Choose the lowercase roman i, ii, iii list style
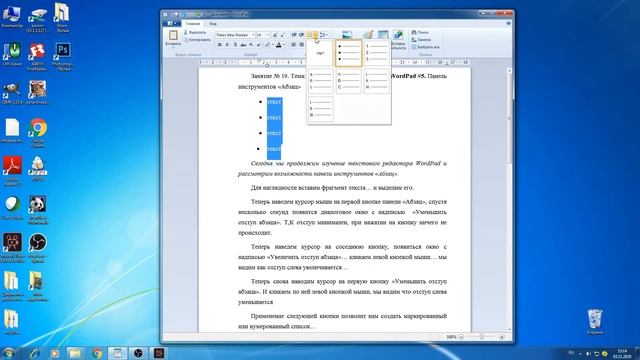640x360 pixels. (x=377, y=81)
